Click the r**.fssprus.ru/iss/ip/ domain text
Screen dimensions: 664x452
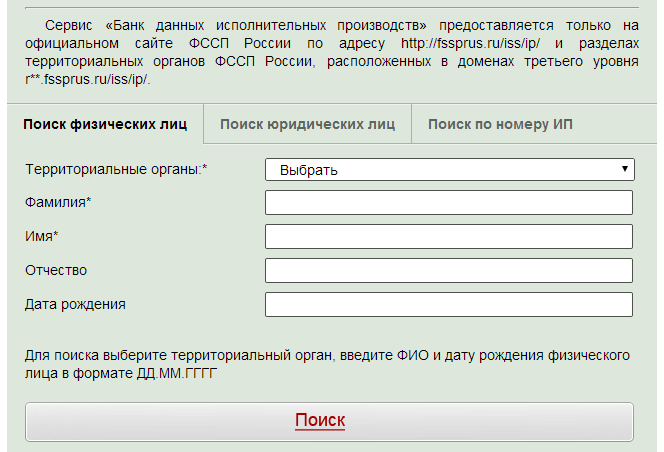[88, 80]
